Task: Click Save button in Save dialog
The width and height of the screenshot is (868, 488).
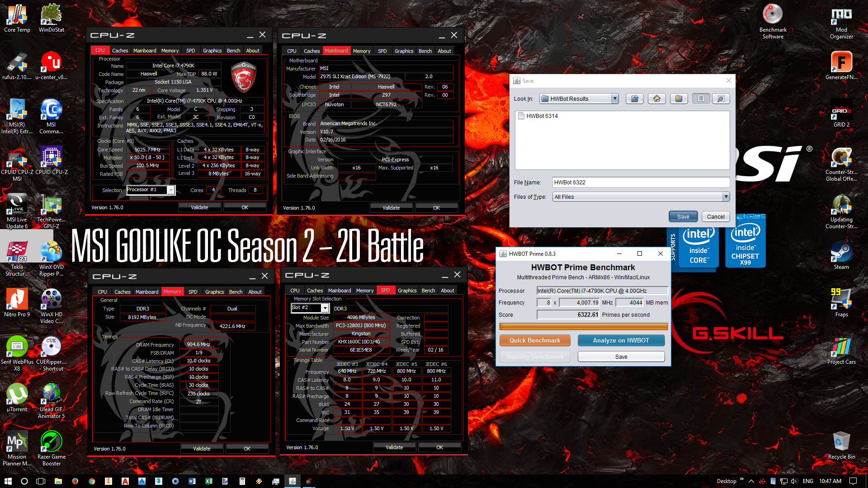Action: click(683, 216)
